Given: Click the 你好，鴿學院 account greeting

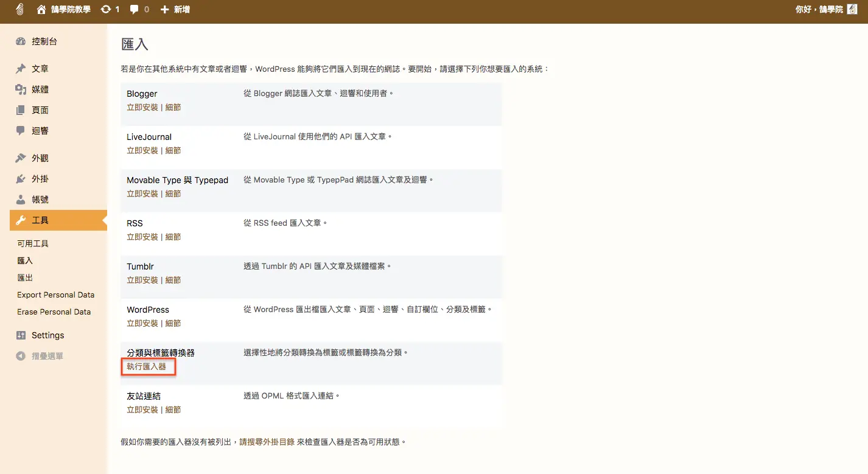Looking at the screenshot, I should pyautogui.click(x=819, y=9).
